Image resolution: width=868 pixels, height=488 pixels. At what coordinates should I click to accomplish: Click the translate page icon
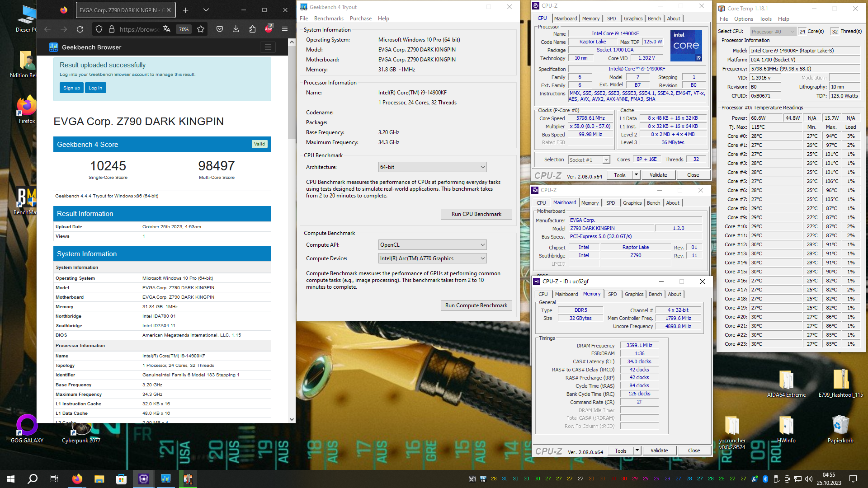pos(167,29)
